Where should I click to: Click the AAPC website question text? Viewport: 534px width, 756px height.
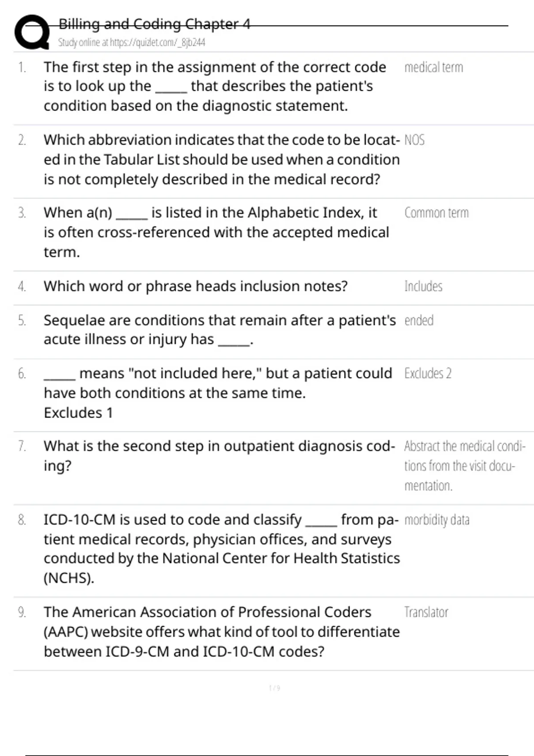[221, 632]
